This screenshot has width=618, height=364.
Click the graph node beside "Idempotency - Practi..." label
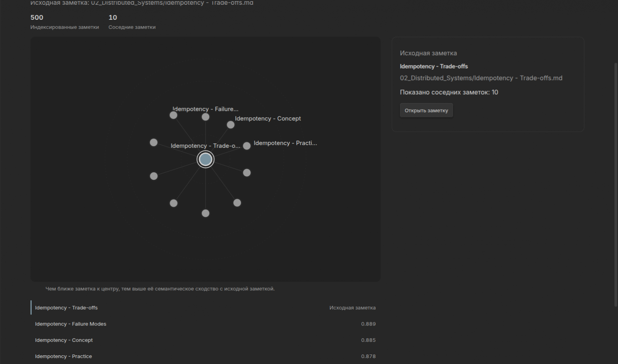(x=247, y=146)
